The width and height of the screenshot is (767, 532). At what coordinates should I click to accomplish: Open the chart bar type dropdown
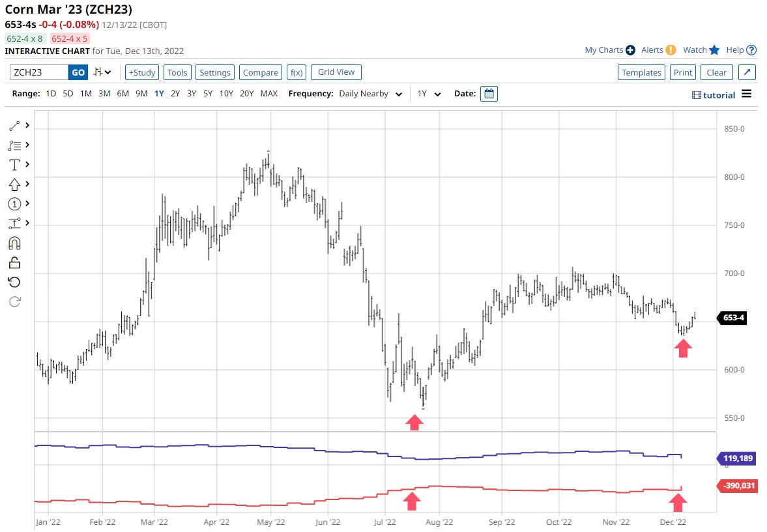102,72
